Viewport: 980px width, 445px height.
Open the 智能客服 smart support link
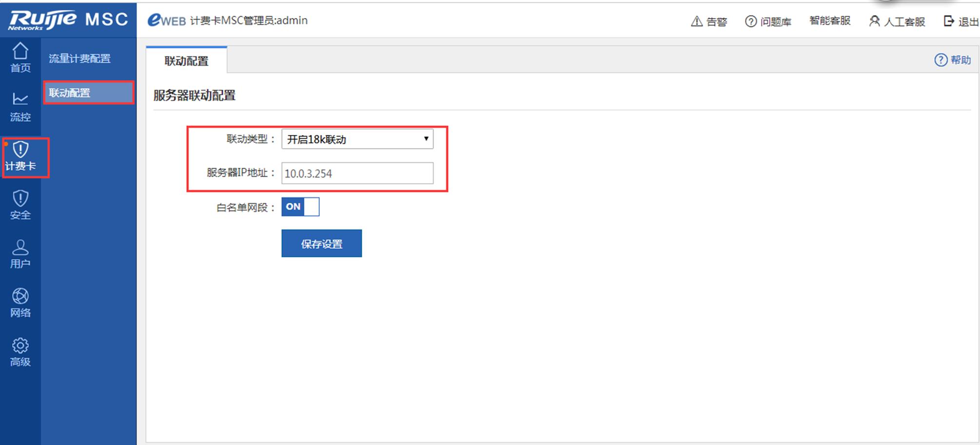[829, 20]
